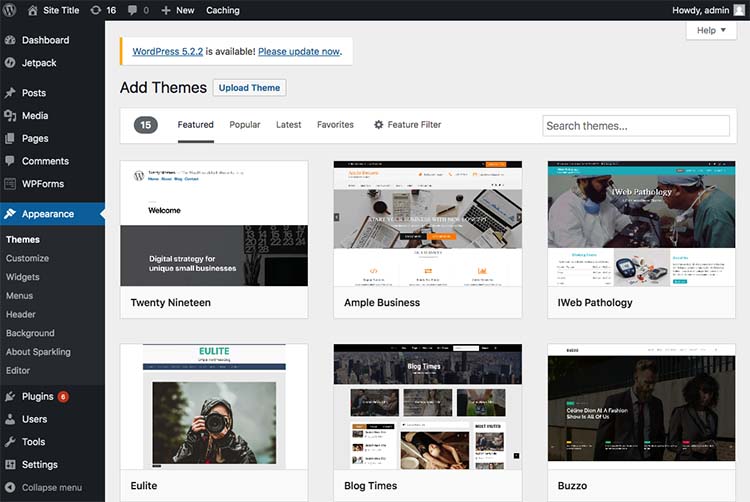
Task: Click the Media library icon
Action: pyautogui.click(x=10, y=116)
